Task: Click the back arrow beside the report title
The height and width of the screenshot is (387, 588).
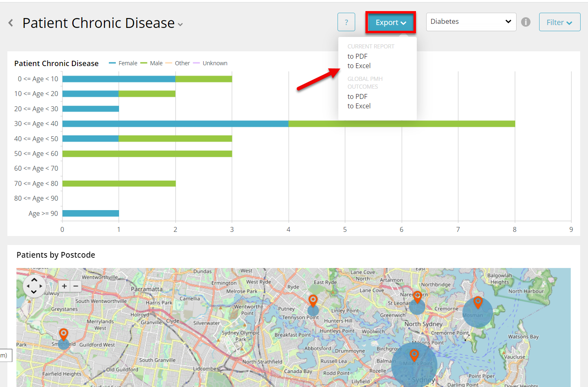Action: 11,23
